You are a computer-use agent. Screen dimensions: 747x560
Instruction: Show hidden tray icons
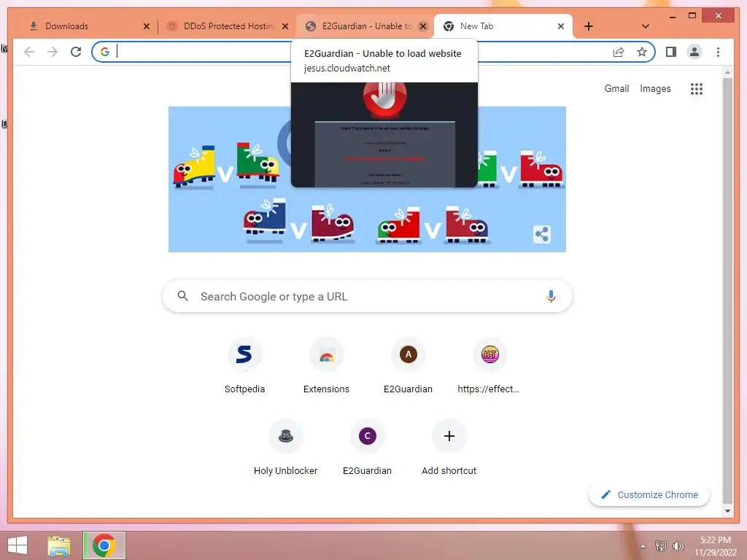point(643,546)
